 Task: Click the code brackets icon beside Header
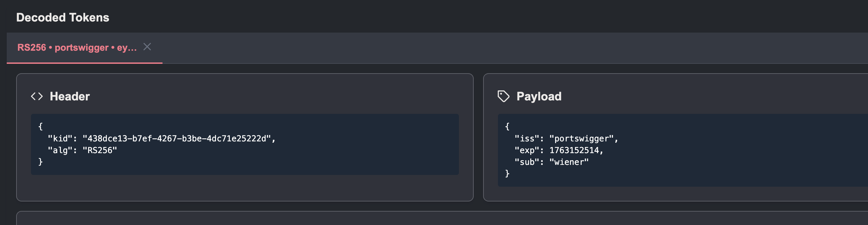pyautogui.click(x=37, y=96)
